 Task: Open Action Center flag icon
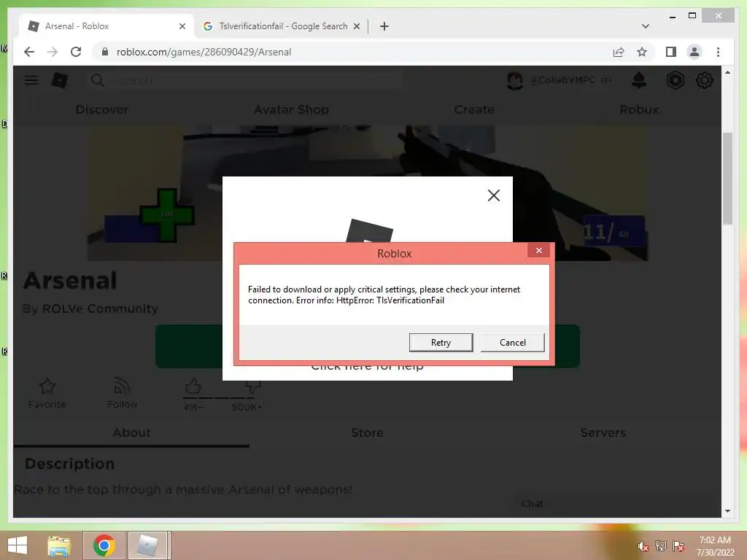678,546
